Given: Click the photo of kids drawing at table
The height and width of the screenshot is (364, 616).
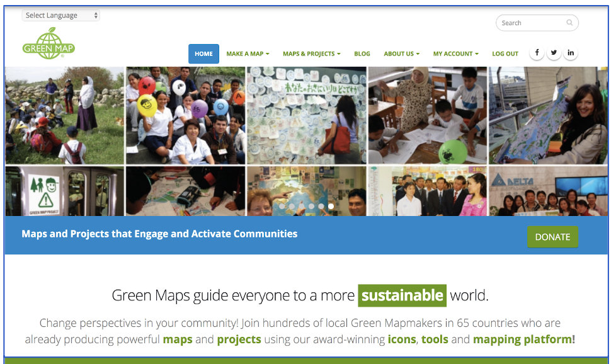Looking at the screenshot, I should (x=428, y=115).
